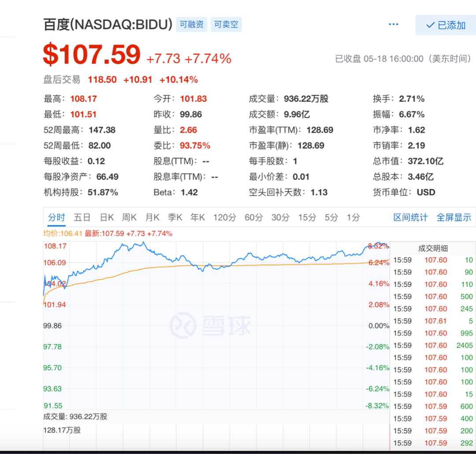Open the 区间统计 link
Viewport: 476px width, 454px height.
point(410,218)
